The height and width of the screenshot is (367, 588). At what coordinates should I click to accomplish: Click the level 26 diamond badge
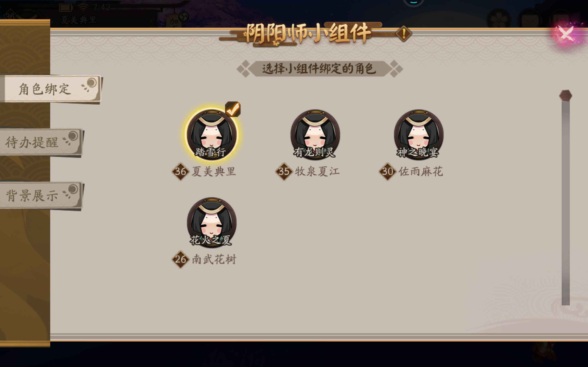click(x=180, y=259)
